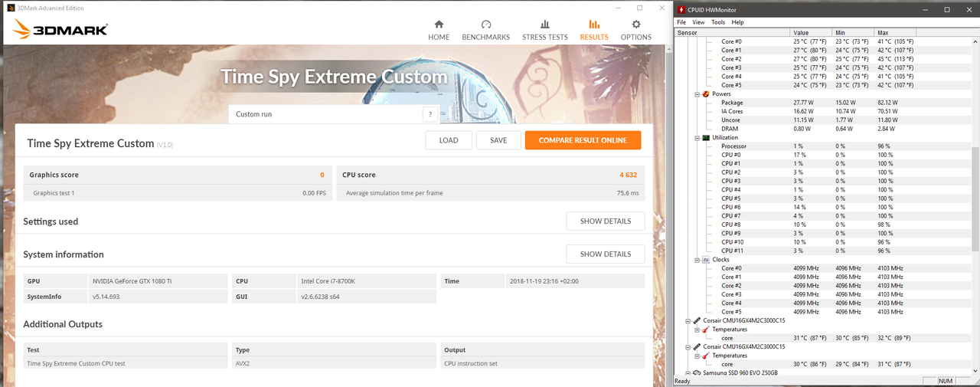Click the CPU score value 4 632
The image size is (980, 387).
(x=629, y=175)
